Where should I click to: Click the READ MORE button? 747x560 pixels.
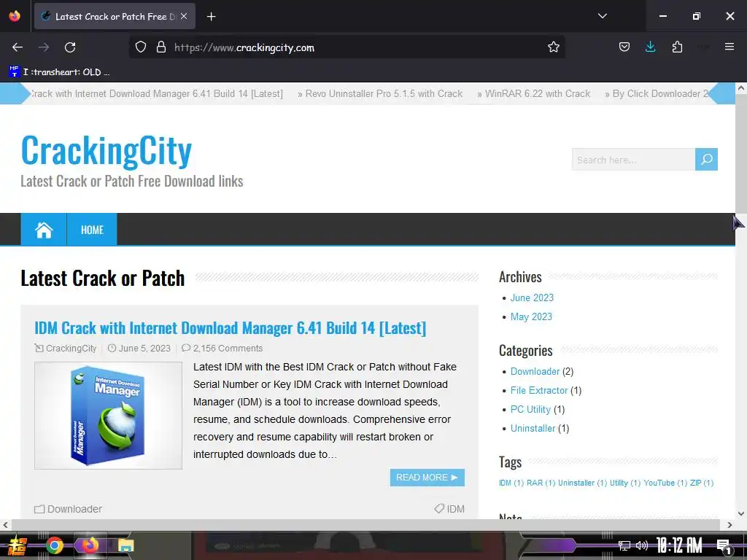coord(427,477)
